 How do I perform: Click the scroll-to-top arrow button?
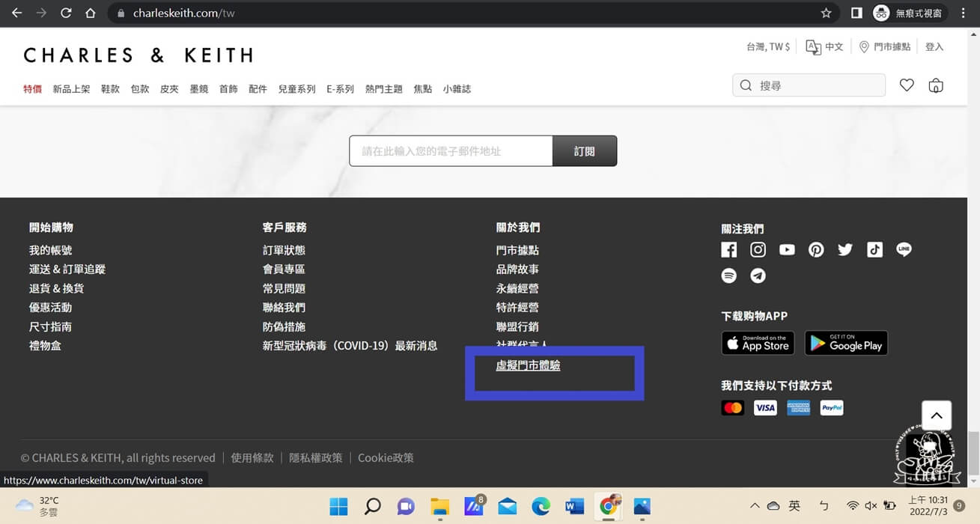(936, 415)
